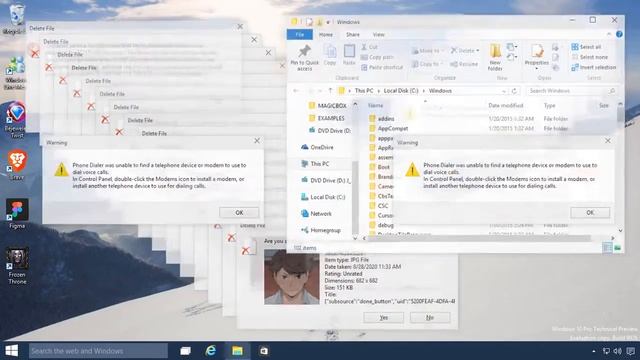Sort by the Name column header
The height and width of the screenshot is (360, 640).
[x=375, y=106]
